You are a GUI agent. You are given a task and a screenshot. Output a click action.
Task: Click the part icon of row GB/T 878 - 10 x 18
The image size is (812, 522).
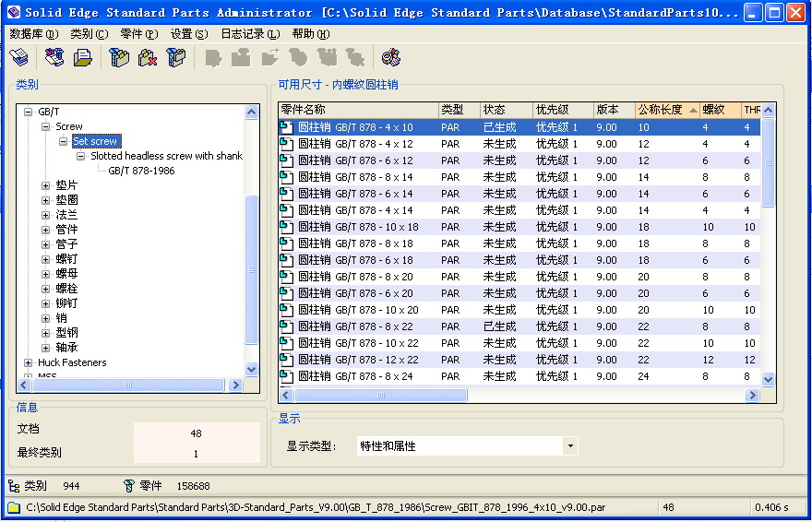[x=286, y=227]
